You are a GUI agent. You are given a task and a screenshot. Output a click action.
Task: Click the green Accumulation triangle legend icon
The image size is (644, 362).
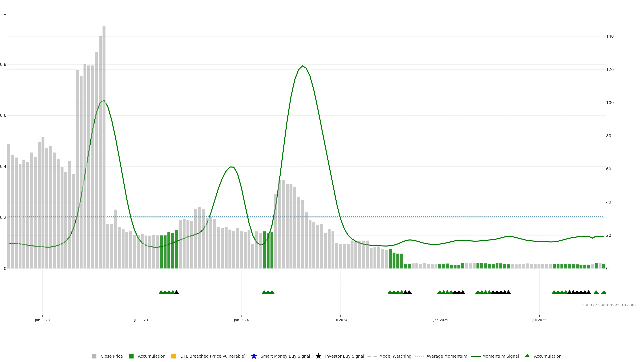click(527, 356)
